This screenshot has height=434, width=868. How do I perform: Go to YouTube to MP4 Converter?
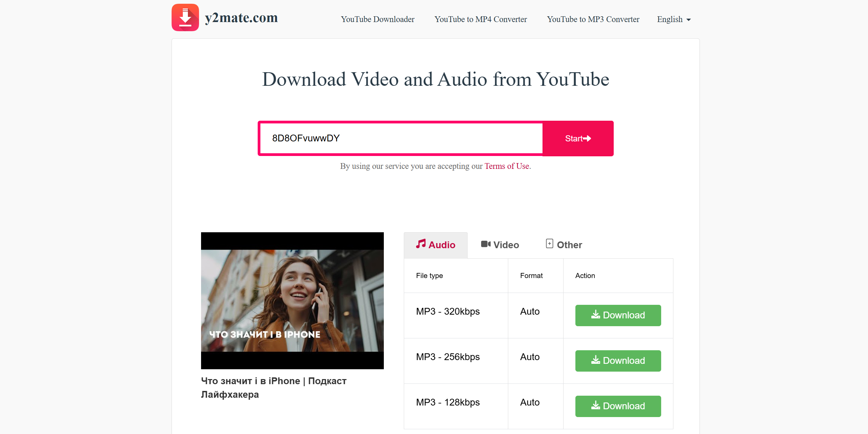[x=481, y=19]
